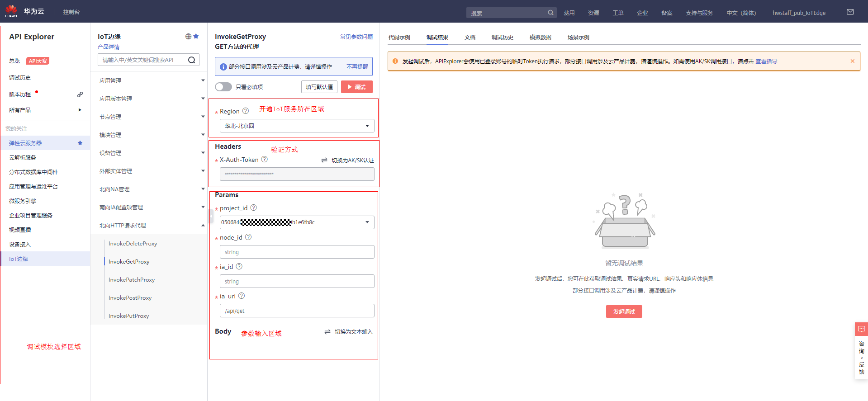This screenshot has width=868, height=401.
Task: Select the InvokePutProxy API
Action: (x=129, y=316)
